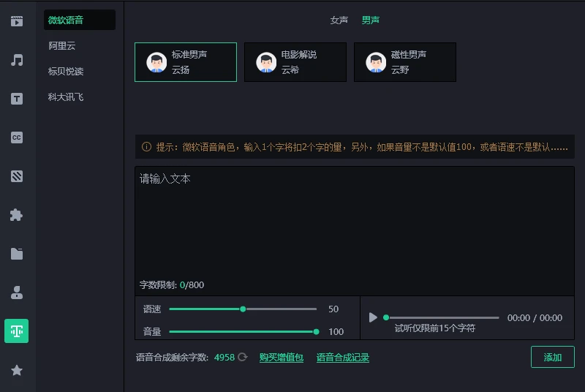This screenshot has height=392, width=585.
Task: Click the 请输入文本 text input area
Action: pyautogui.click(x=355, y=231)
